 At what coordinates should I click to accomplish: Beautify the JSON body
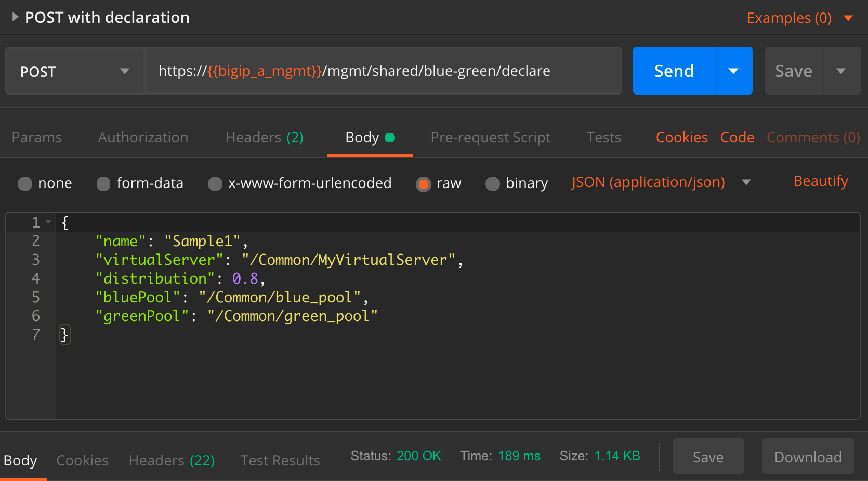[x=821, y=181]
